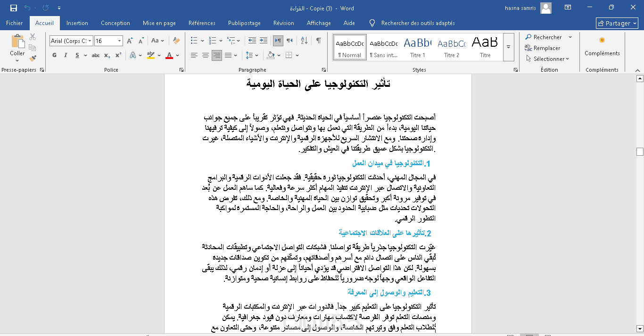
Task: Toggle italic (I) formatting
Action: point(65,55)
